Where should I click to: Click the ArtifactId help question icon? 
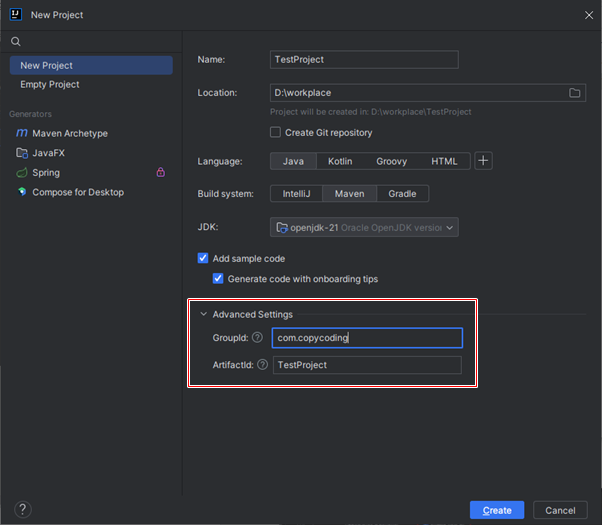(262, 364)
